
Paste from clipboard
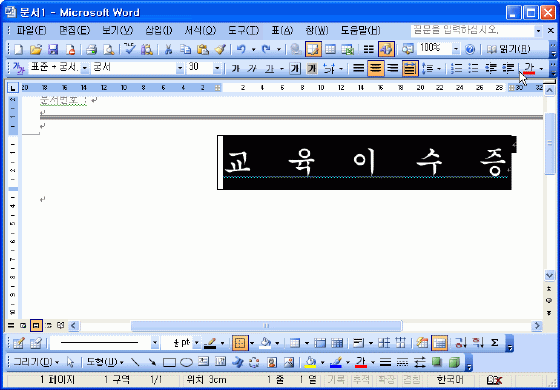click(203, 49)
